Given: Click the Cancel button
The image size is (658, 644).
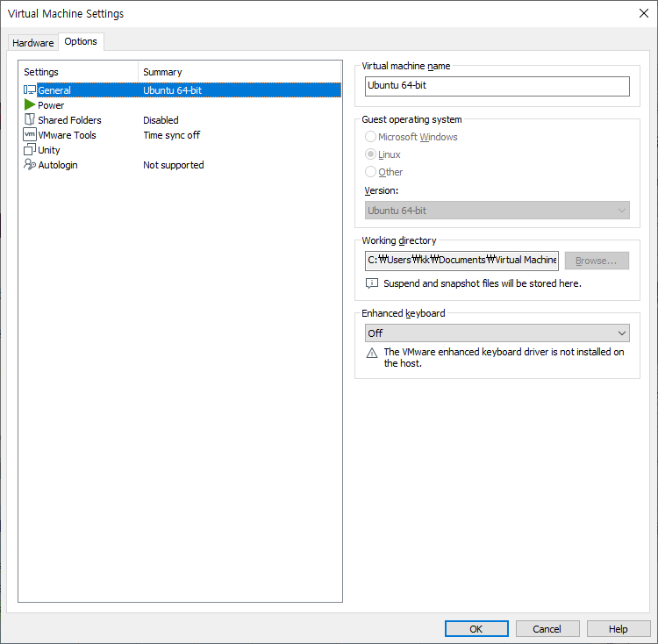Looking at the screenshot, I should pyautogui.click(x=547, y=628).
